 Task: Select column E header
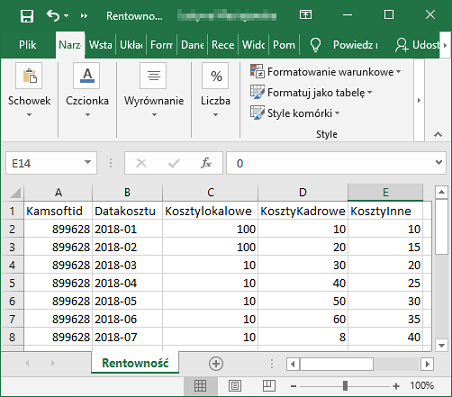tap(385, 192)
